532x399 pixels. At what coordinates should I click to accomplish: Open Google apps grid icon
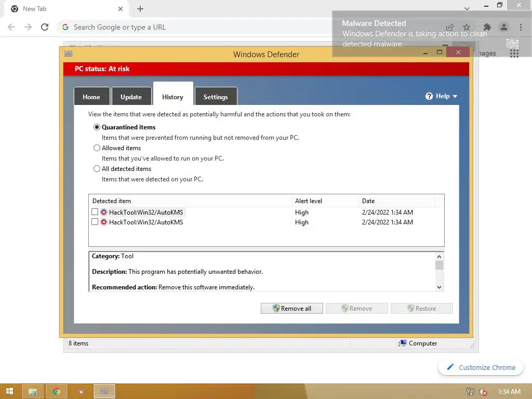click(514, 54)
